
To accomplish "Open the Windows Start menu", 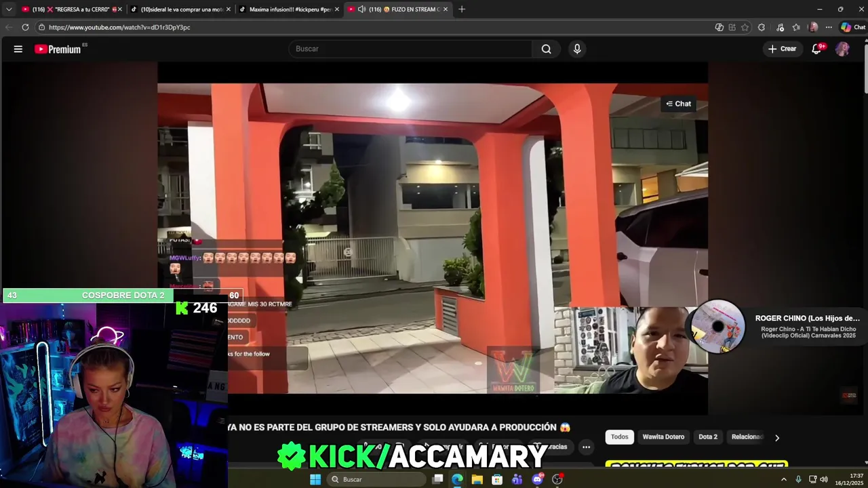I will (x=315, y=479).
